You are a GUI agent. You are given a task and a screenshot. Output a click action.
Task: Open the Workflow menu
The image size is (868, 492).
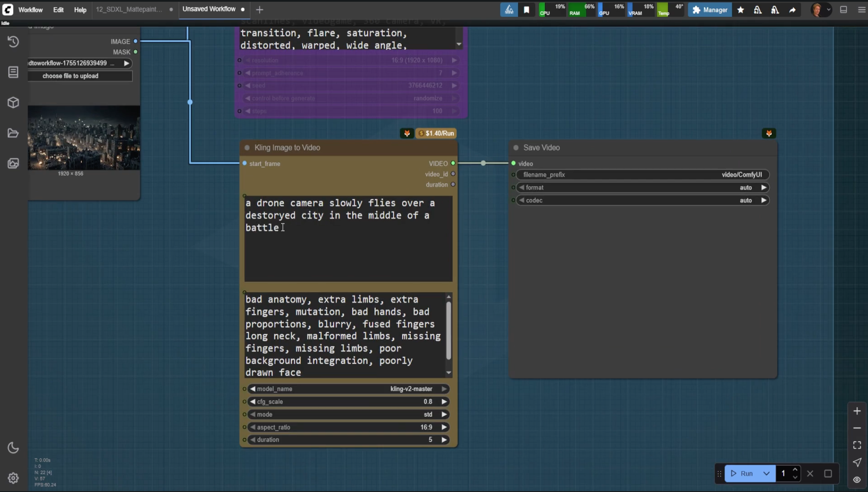point(30,9)
